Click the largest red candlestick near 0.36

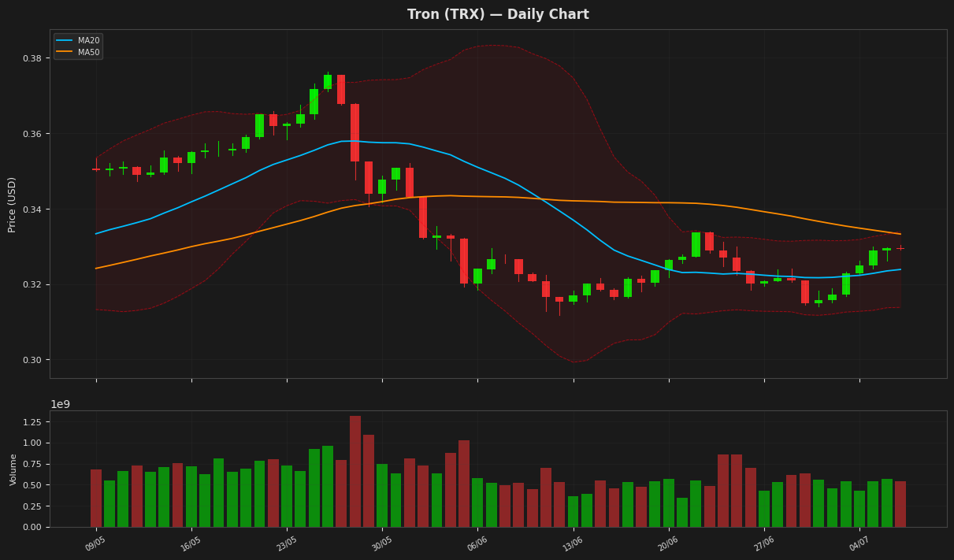[355, 132]
